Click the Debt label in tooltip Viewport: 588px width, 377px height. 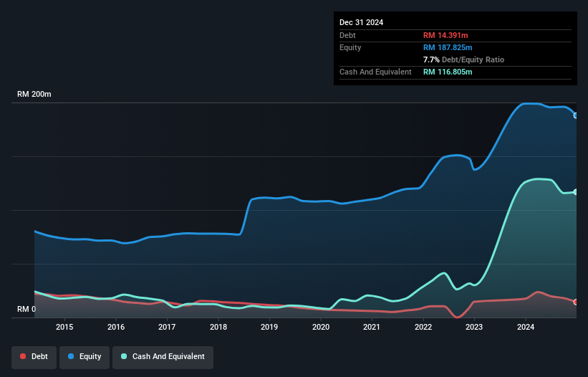(x=347, y=35)
